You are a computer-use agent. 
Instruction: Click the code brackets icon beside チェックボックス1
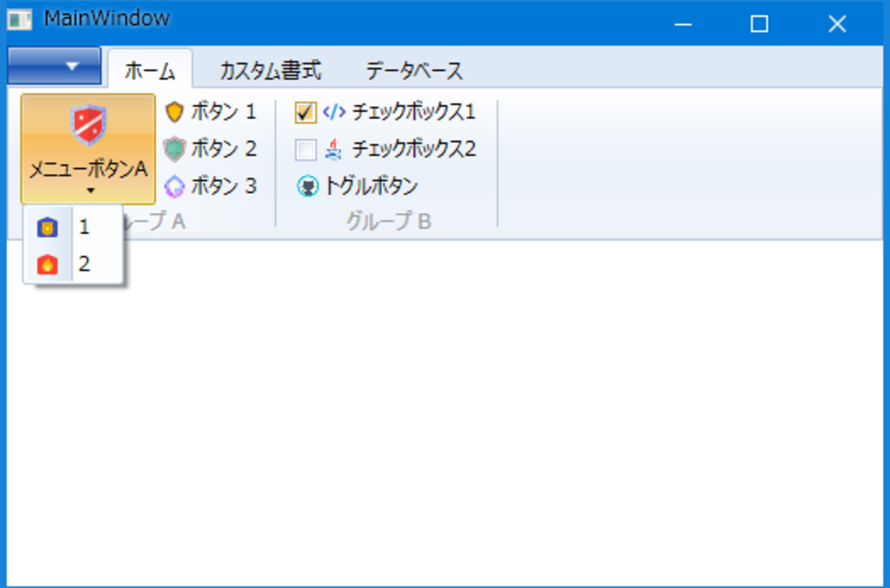tap(334, 112)
